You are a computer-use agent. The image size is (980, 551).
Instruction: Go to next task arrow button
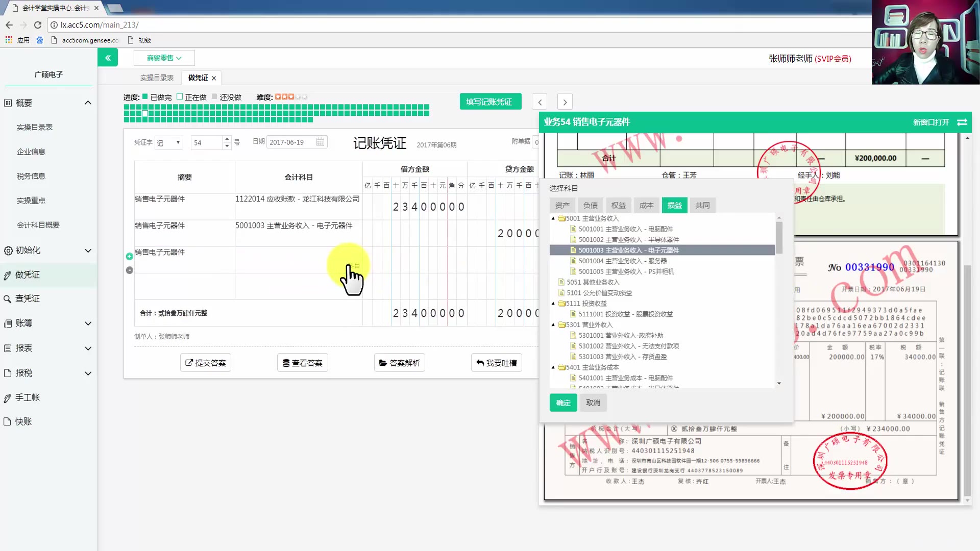pyautogui.click(x=565, y=102)
